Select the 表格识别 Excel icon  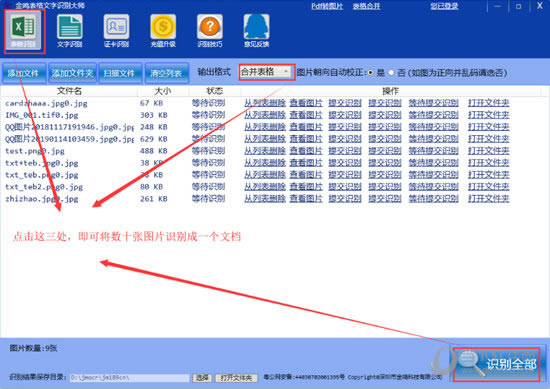[24, 31]
